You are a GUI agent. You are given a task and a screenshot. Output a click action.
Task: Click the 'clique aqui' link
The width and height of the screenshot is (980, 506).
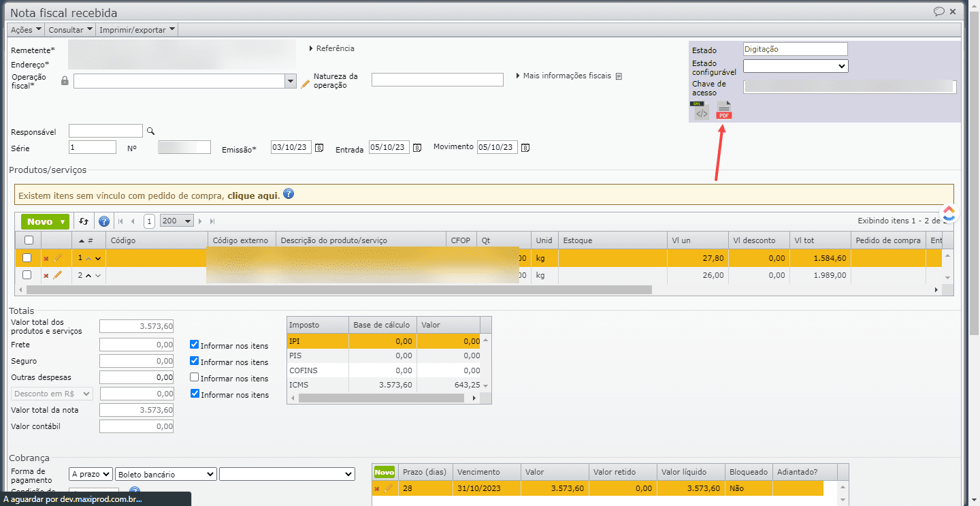[x=253, y=195]
